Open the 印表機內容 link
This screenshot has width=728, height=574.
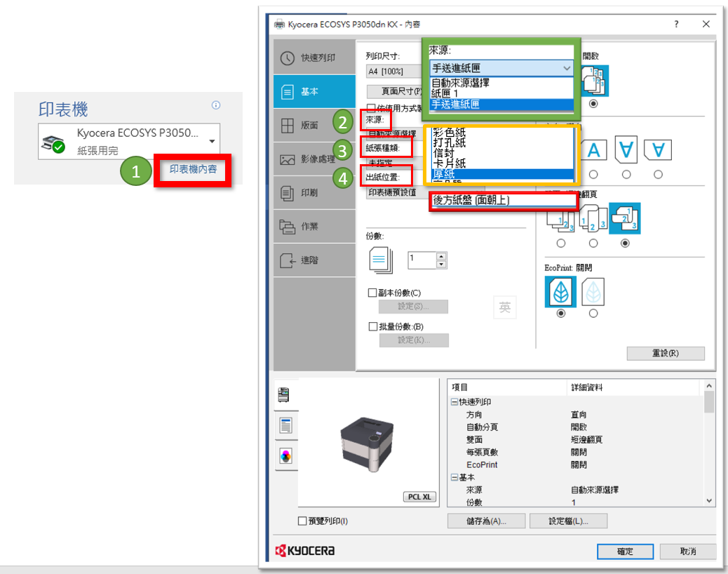tap(193, 169)
